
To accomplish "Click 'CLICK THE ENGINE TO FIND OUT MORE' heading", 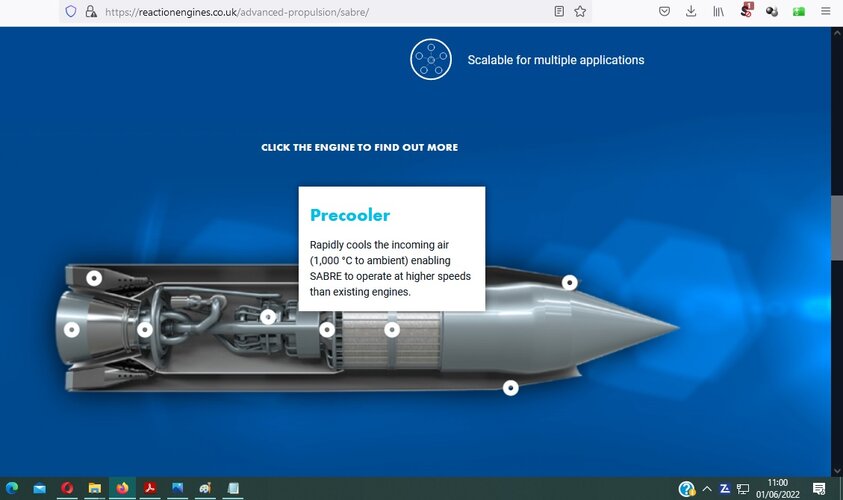I will (360, 147).
